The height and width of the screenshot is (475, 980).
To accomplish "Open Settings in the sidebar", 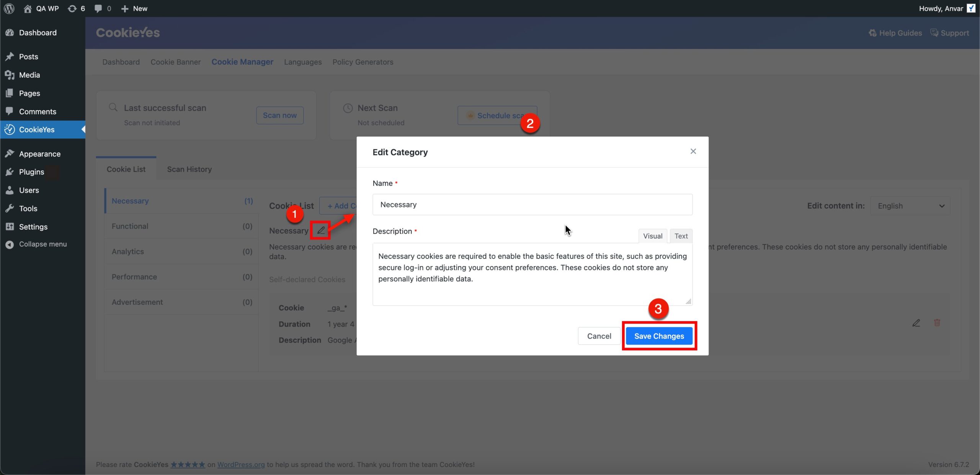I will (42, 227).
